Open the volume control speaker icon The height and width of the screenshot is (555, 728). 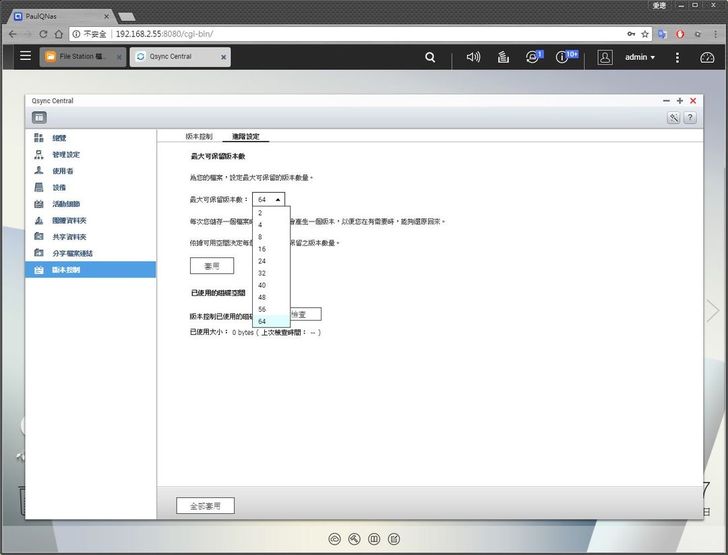coord(473,57)
